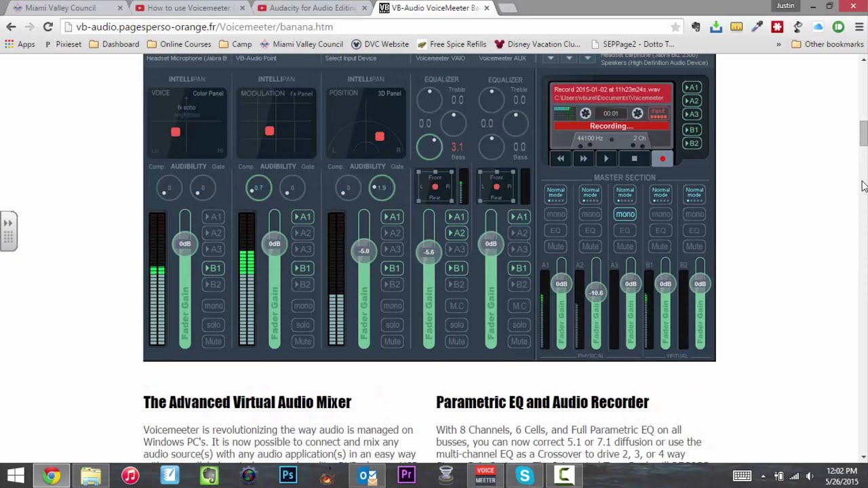The width and height of the screenshot is (868, 488).
Task: Select the VB-Audio VoiceMeeter Banana tab
Action: coord(434,8)
